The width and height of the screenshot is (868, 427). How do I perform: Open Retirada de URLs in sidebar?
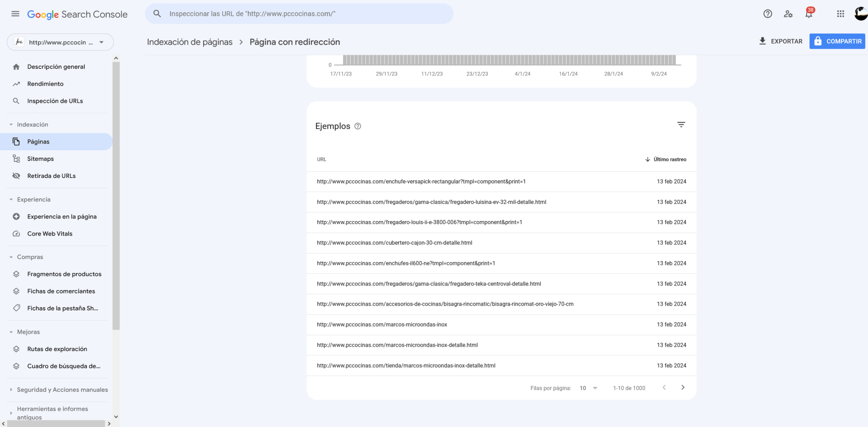pyautogui.click(x=56, y=176)
